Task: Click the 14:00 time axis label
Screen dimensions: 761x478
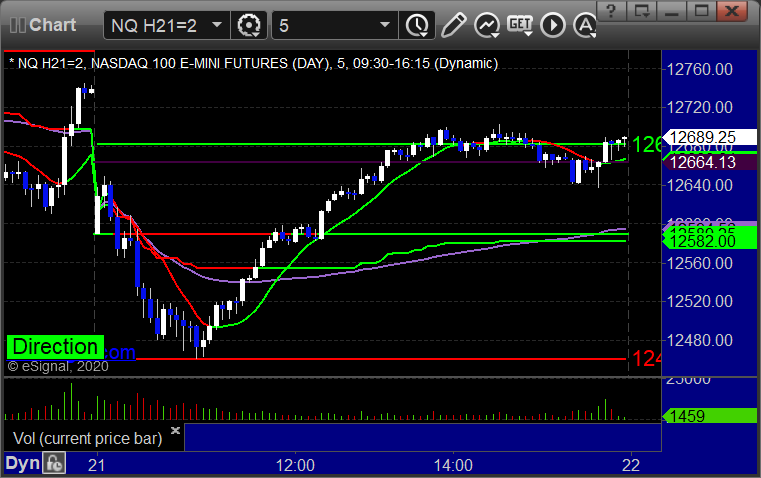Action: pos(453,465)
